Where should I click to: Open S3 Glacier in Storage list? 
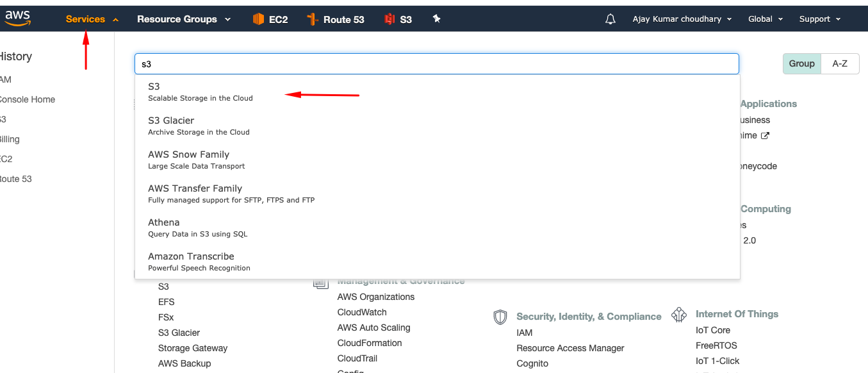pos(179,333)
